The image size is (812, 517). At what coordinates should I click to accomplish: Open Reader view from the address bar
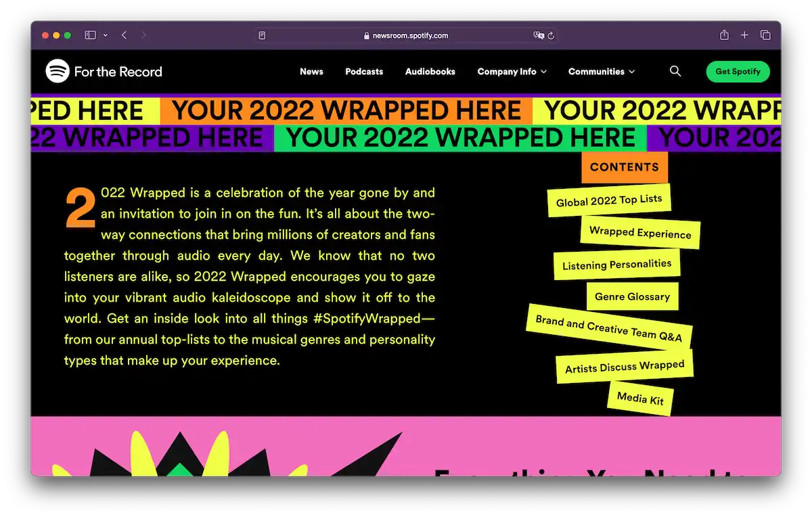tap(261, 35)
